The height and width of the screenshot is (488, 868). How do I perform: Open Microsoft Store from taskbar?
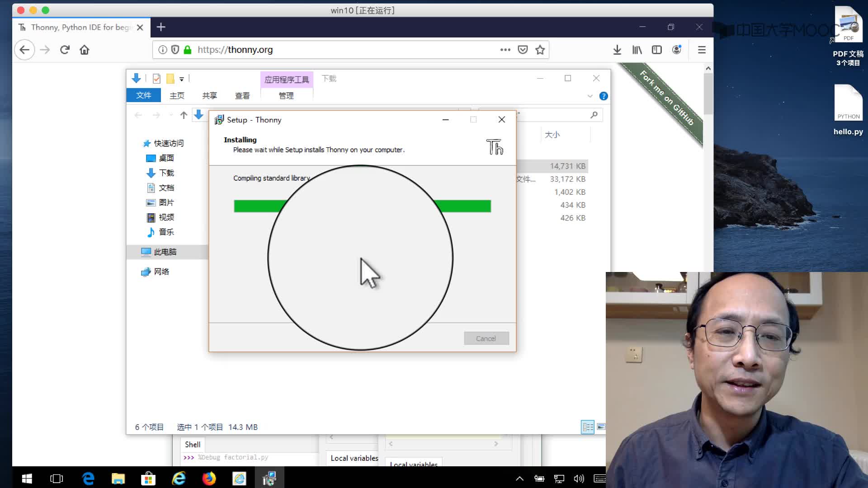point(148,479)
